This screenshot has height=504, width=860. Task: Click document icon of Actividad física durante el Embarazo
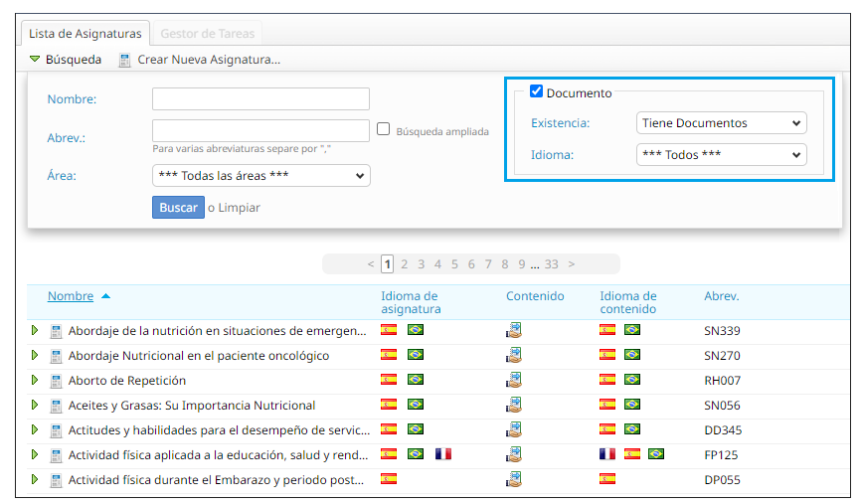tap(56, 480)
